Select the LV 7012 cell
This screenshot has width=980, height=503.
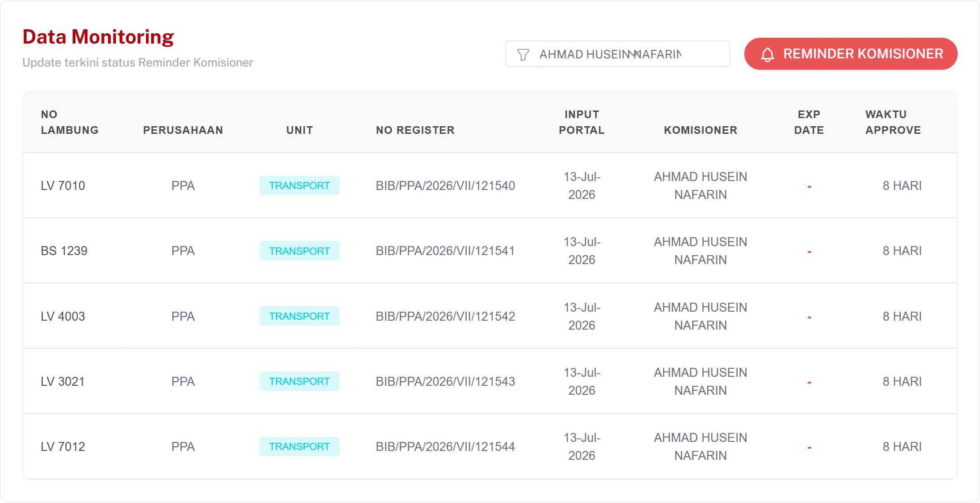click(63, 446)
